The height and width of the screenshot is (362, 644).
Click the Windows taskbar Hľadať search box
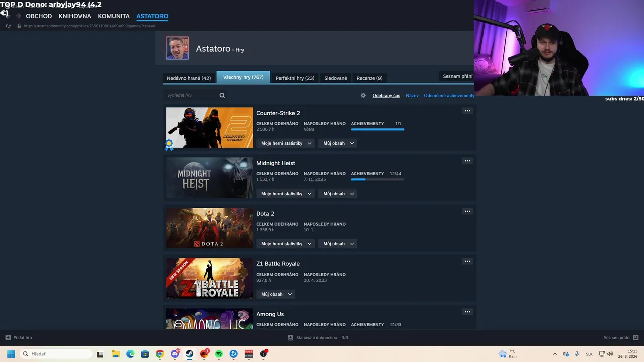pos(56,354)
